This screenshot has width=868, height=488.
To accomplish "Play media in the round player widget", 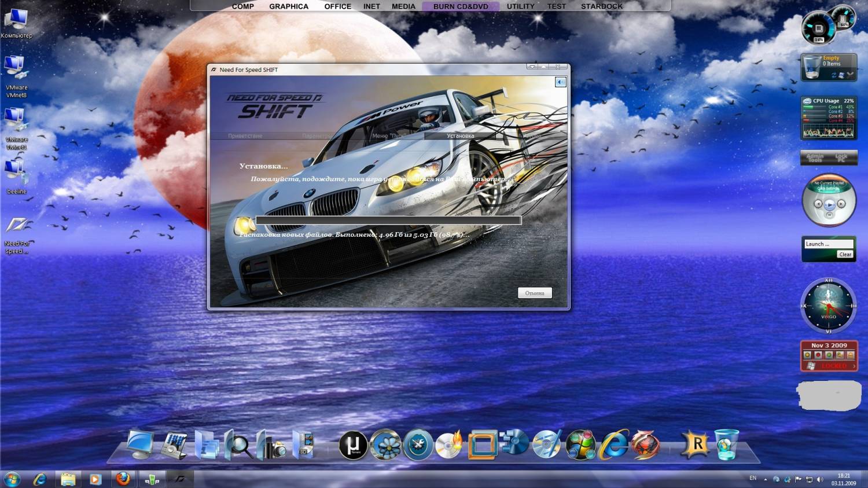I will [829, 204].
